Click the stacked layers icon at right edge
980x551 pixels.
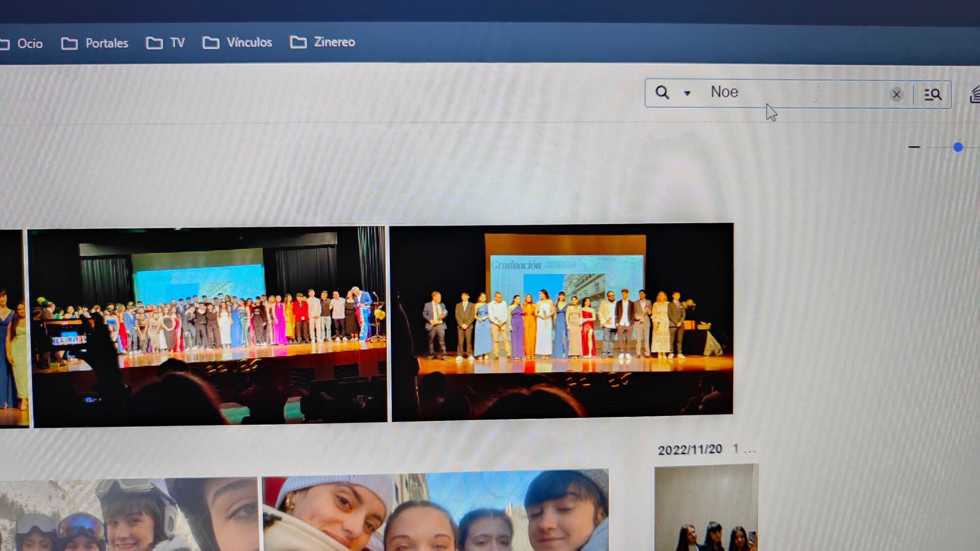974,95
